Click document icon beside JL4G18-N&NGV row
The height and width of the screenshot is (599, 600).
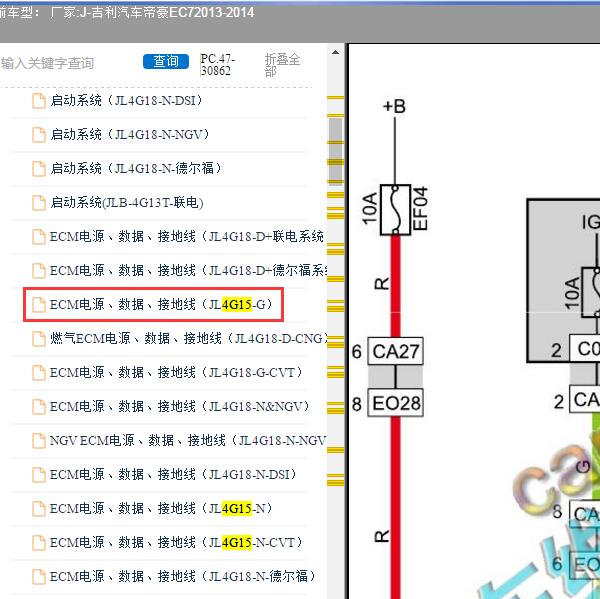[x=39, y=407]
